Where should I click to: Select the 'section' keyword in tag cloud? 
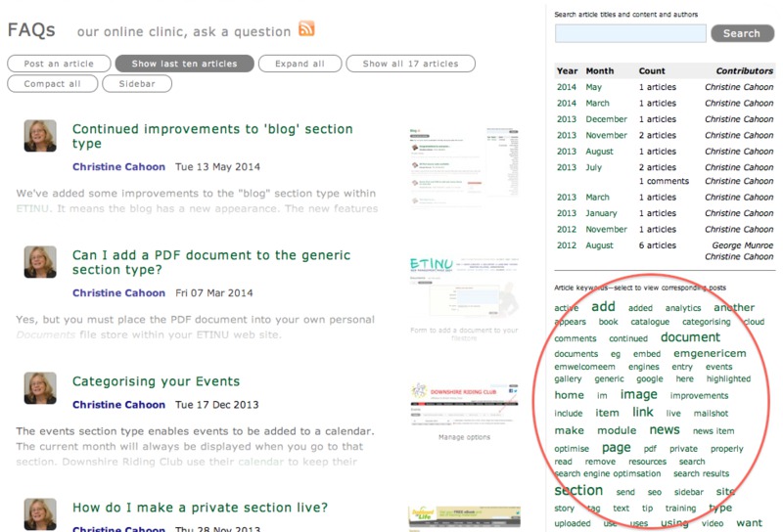pos(578,491)
